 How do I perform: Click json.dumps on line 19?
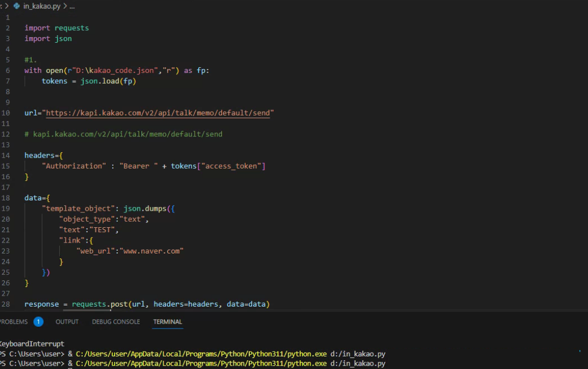[x=145, y=209]
